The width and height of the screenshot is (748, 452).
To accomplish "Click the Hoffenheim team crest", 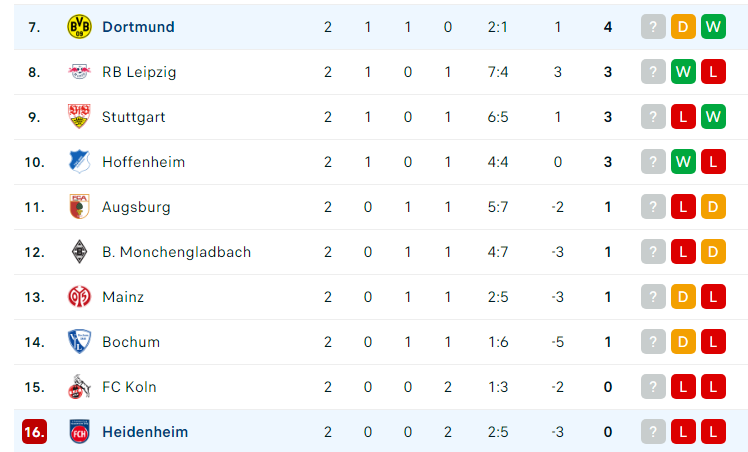I will (x=79, y=162).
